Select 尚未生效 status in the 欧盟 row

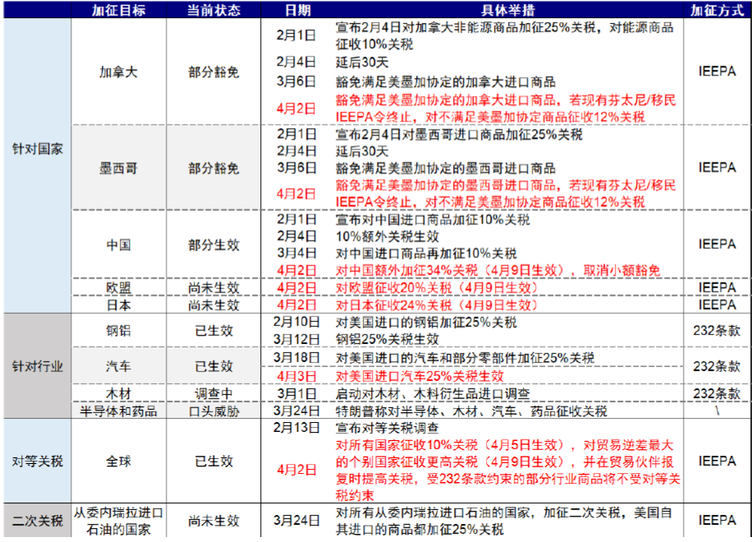coord(213,288)
